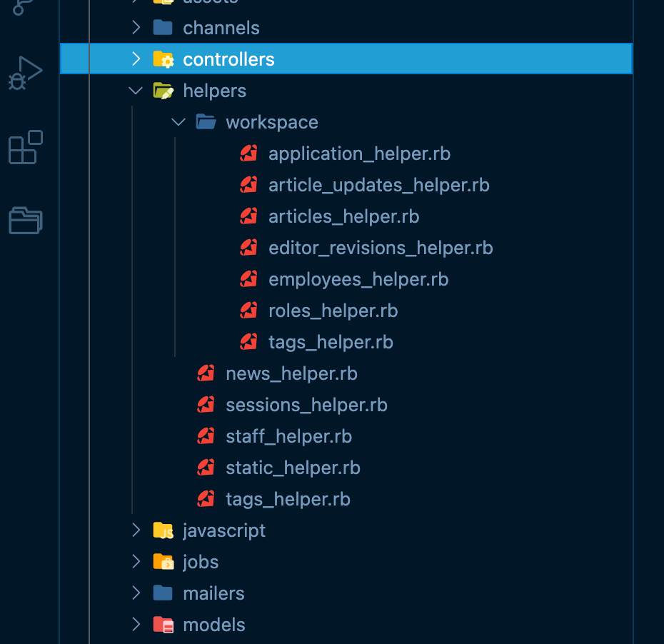Select the models folder label

point(214,625)
